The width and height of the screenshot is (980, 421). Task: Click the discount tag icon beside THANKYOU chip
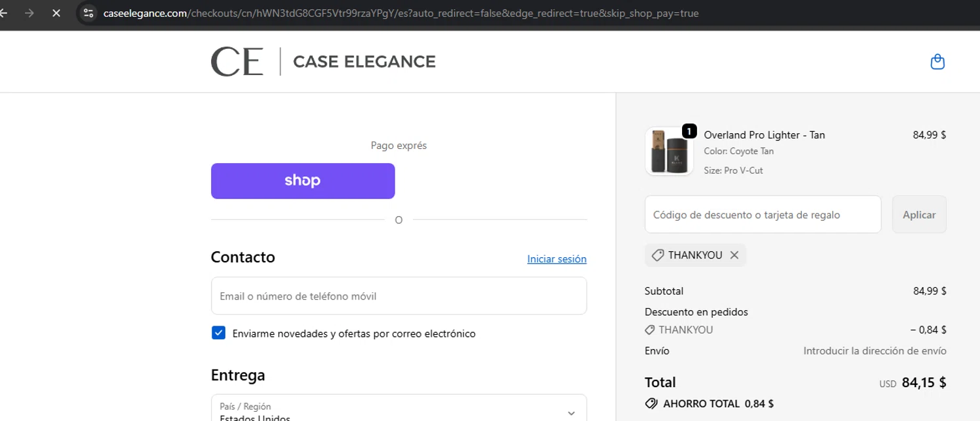[658, 255]
